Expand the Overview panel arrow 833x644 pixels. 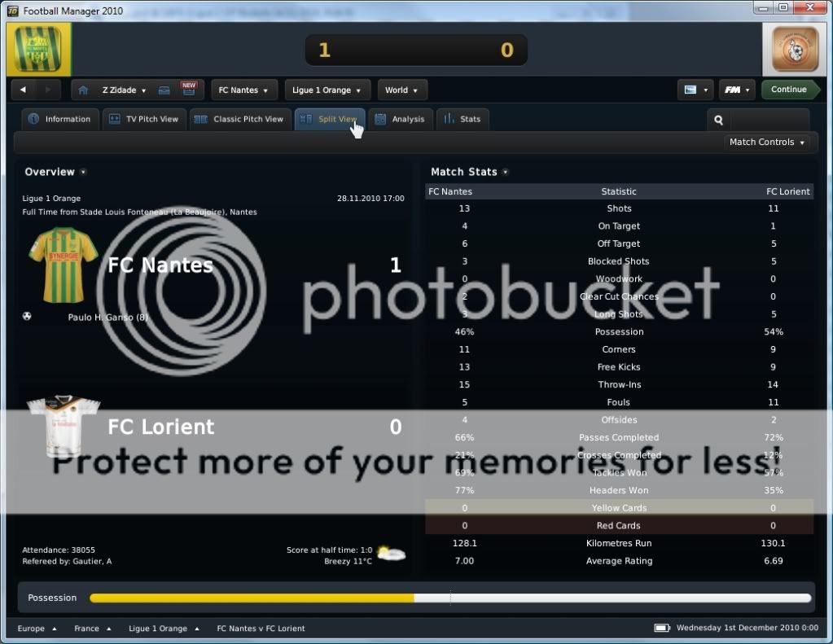(x=83, y=173)
